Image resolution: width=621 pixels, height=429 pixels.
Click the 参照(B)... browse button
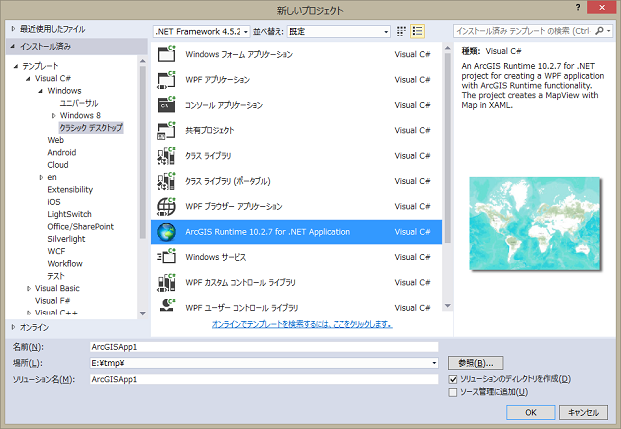click(476, 363)
